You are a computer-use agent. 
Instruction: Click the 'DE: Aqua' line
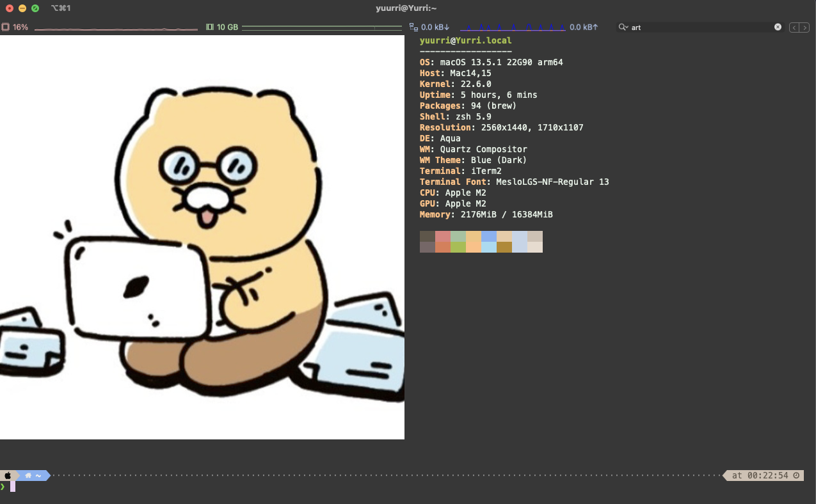440,138
